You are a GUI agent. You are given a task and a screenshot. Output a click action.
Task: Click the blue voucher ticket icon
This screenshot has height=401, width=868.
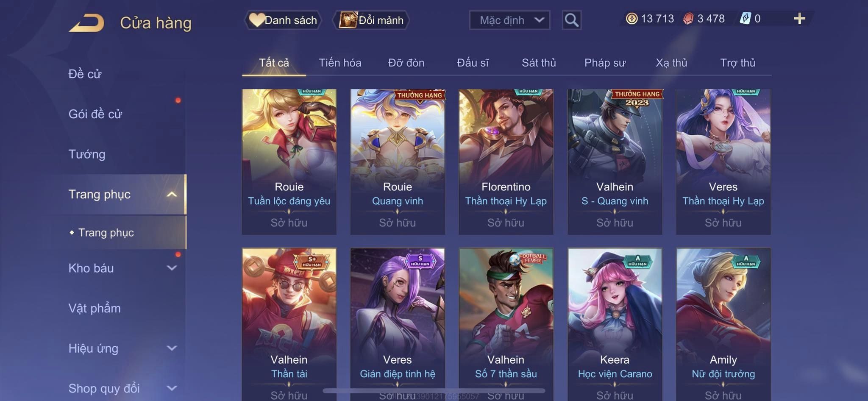pyautogui.click(x=745, y=19)
